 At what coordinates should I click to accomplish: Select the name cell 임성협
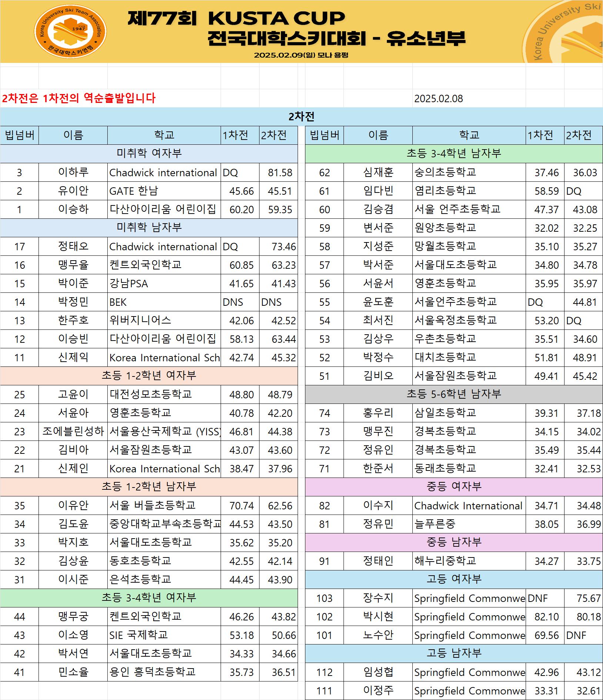click(x=378, y=672)
